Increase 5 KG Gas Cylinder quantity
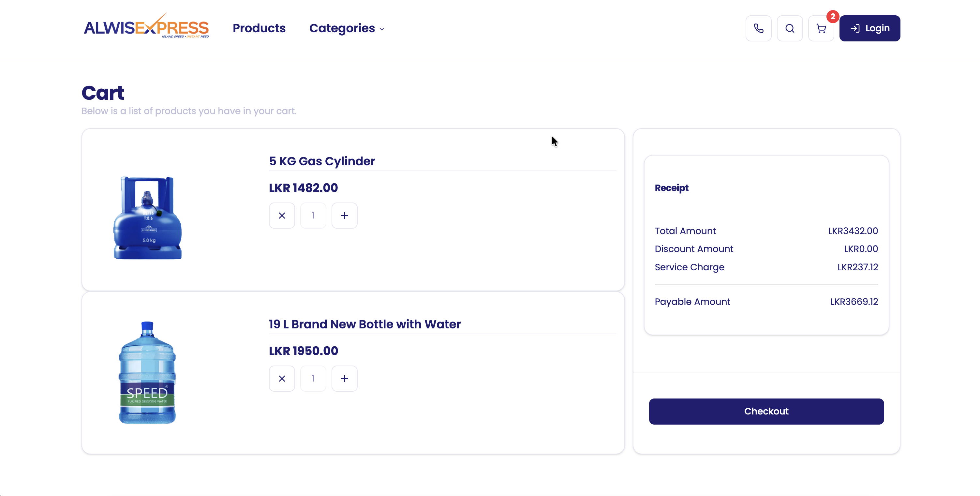Image resolution: width=980 pixels, height=496 pixels. [x=344, y=216]
